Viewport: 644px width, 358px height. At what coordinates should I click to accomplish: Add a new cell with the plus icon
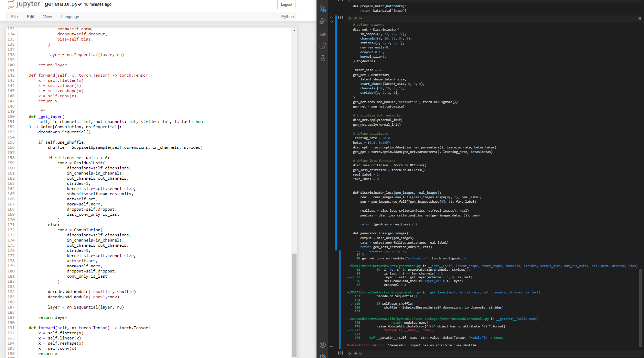331,346
